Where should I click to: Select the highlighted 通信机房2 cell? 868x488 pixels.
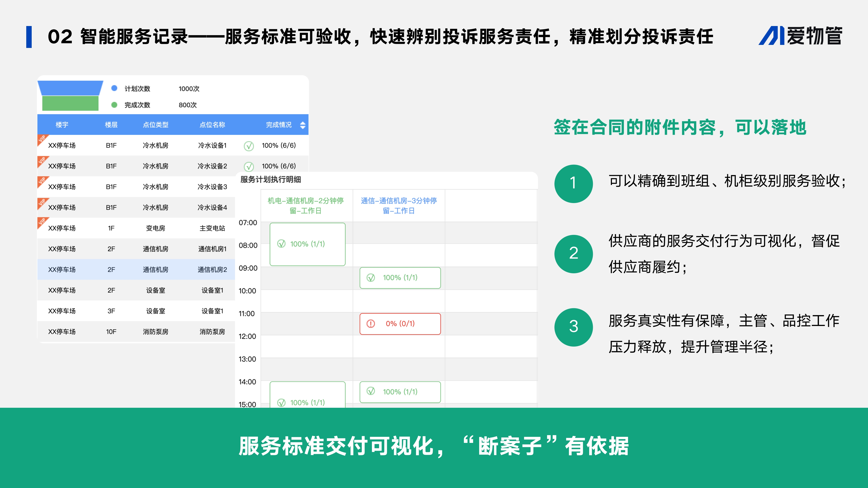click(212, 270)
